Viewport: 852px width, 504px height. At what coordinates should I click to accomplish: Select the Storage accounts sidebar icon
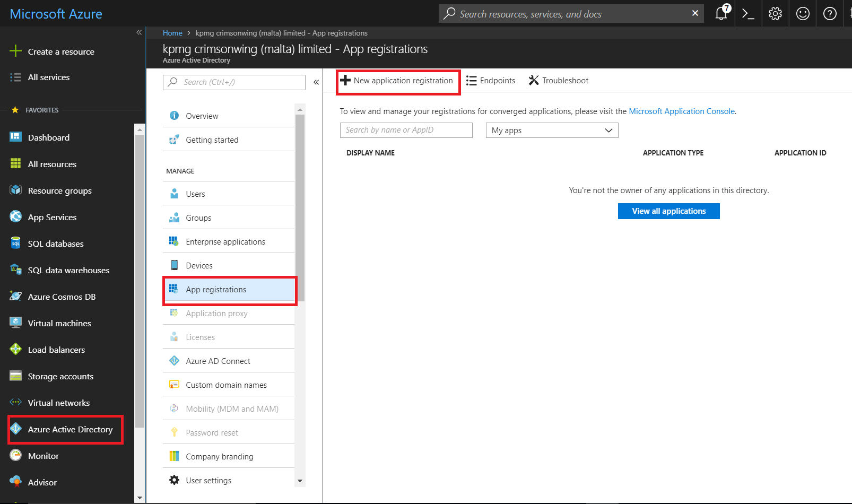pos(15,376)
